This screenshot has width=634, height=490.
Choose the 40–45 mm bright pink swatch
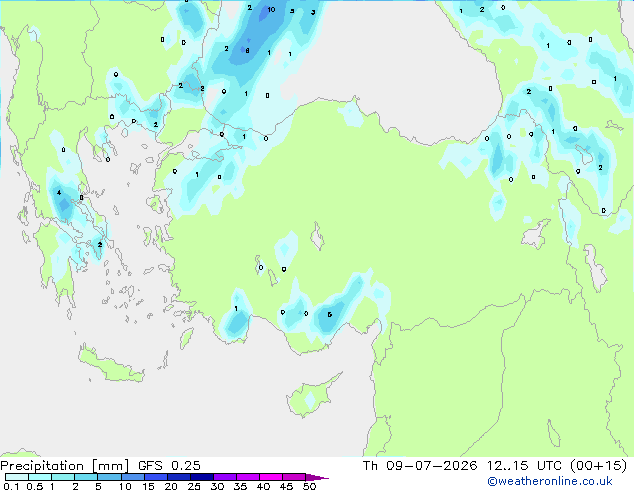(x=271, y=477)
